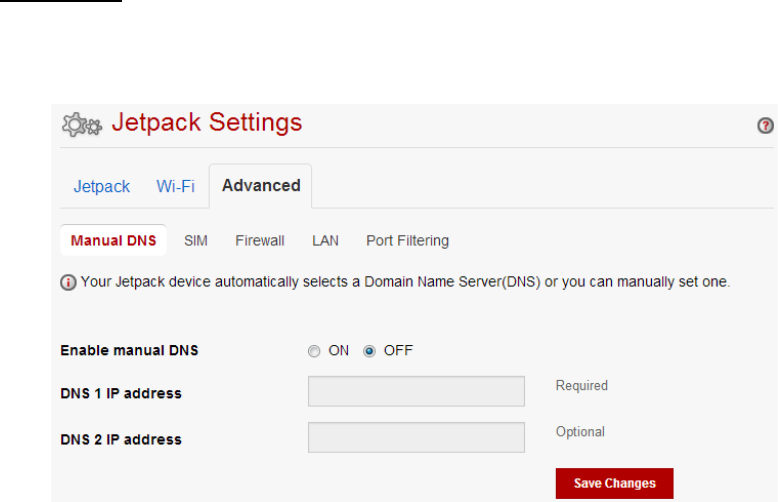The image size is (778, 502).
Task: Click the info icon before the DNS description
Action: coord(68,282)
